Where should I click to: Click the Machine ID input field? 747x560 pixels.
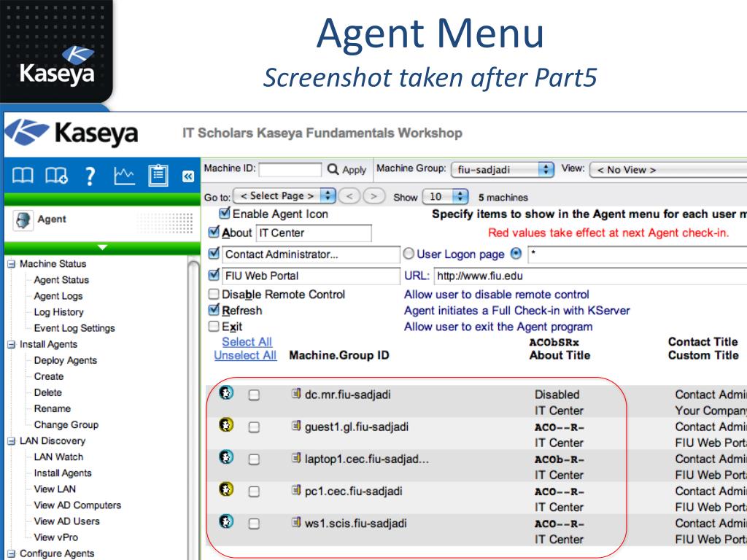290,169
